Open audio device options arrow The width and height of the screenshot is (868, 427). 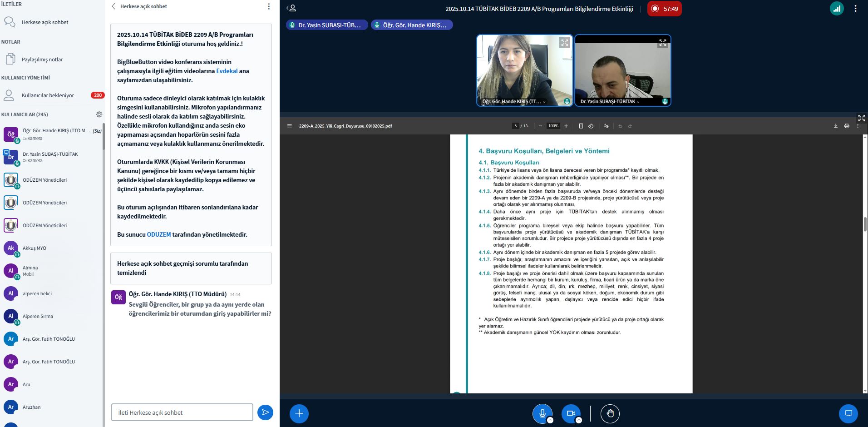[550, 420]
